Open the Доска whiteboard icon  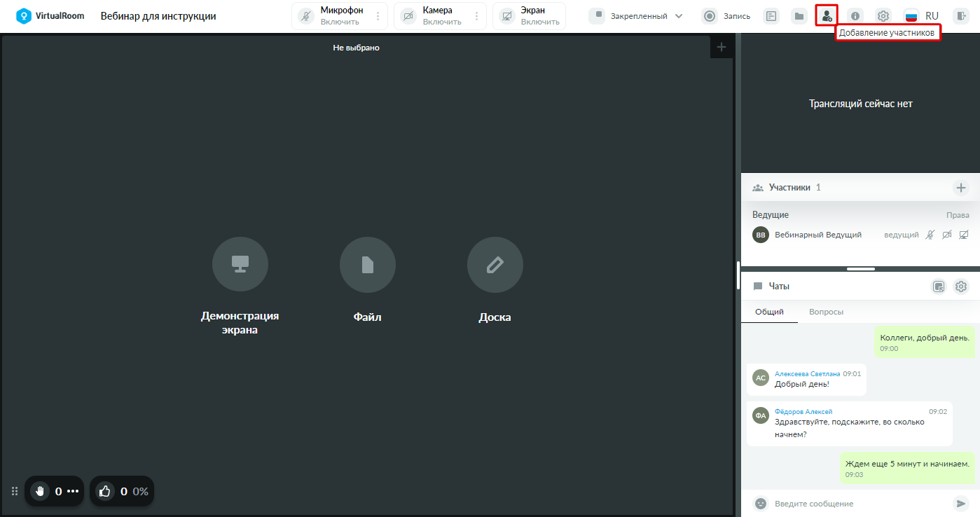coord(495,265)
